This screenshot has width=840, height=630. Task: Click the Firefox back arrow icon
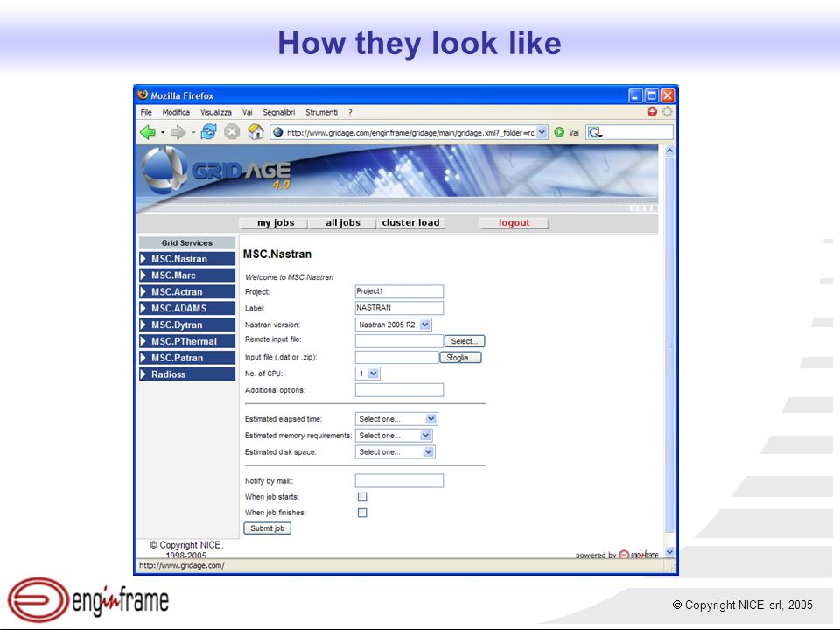[147, 132]
